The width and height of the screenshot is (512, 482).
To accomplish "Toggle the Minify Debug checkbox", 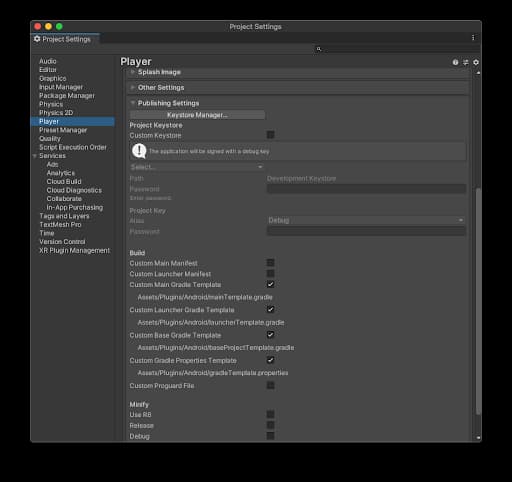I will [x=271, y=436].
